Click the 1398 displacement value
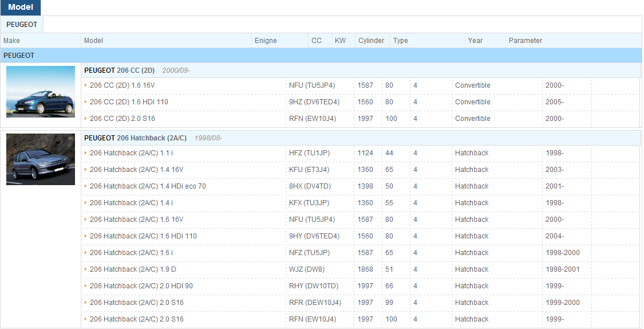The height and width of the screenshot is (329, 644). (x=365, y=186)
